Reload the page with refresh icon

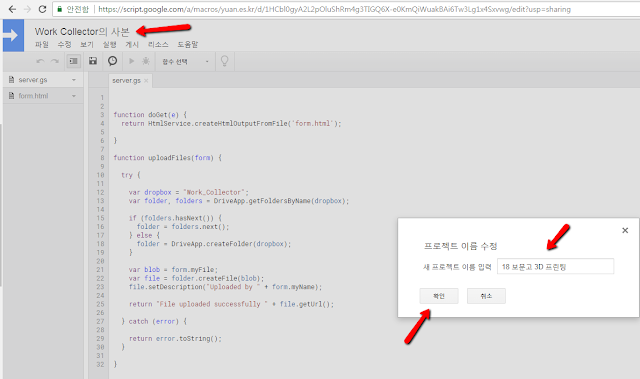coord(42,9)
